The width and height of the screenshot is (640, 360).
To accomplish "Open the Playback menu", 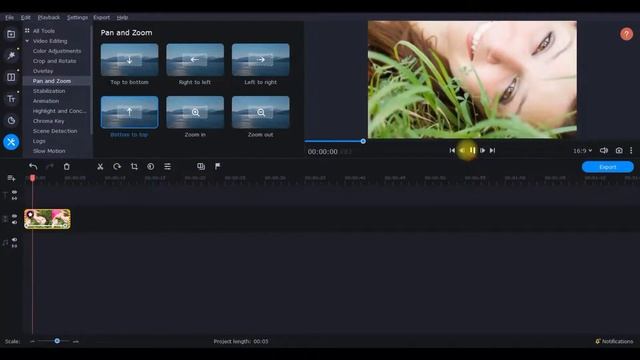I will (x=49, y=18).
